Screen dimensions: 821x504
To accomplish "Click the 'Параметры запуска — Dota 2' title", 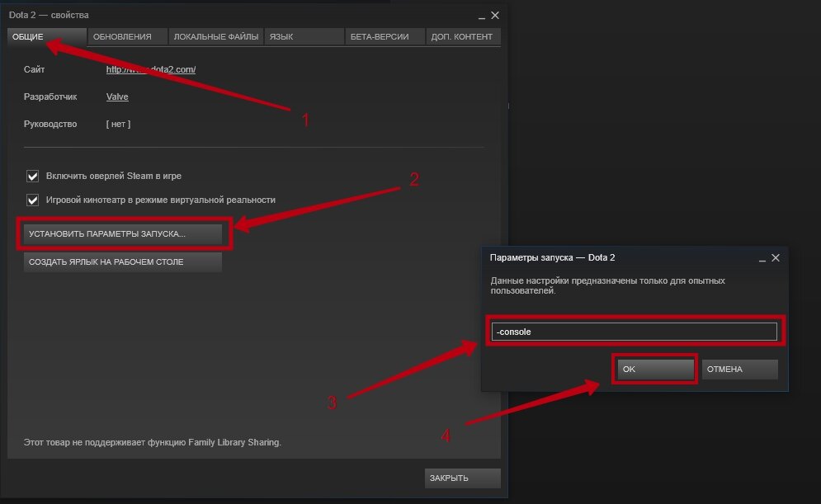I will click(552, 257).
